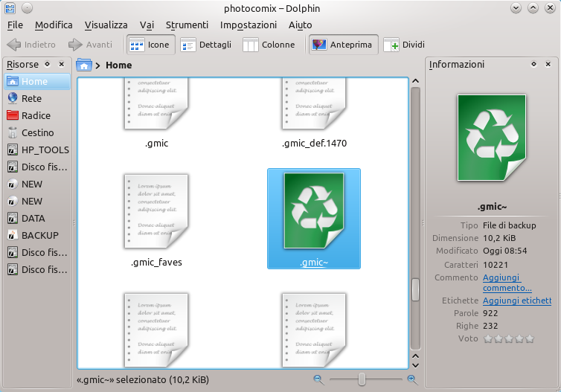
Task: Toggle the keep-on-all-desktops title bar button
Action: pos(28,8)
